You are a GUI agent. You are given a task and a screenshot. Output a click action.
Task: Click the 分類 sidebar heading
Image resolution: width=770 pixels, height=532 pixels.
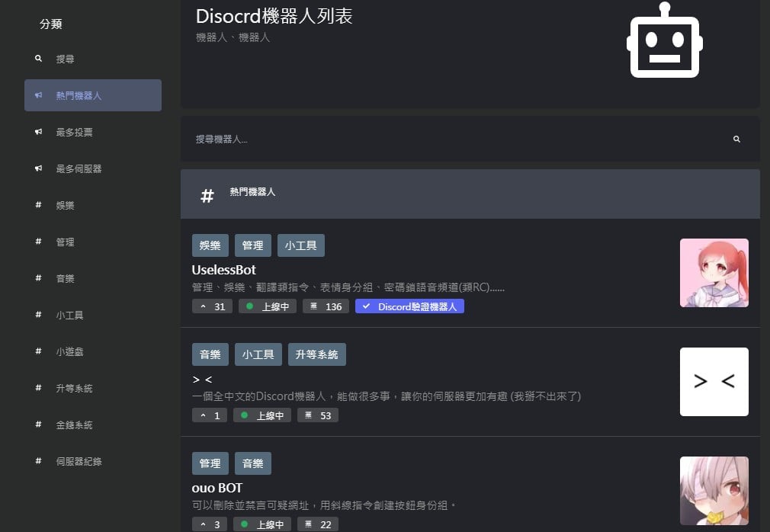click(x=51, y=24)
